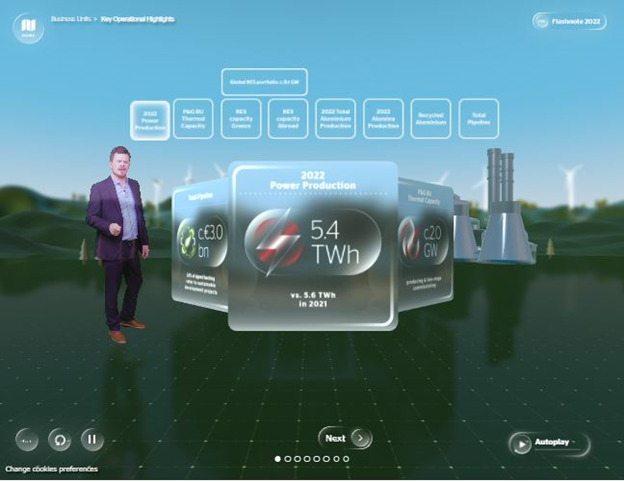
Task: Switch to P&G BU Thermal Capacity tab
Action: pyautogui.click(x=193, y=119)
